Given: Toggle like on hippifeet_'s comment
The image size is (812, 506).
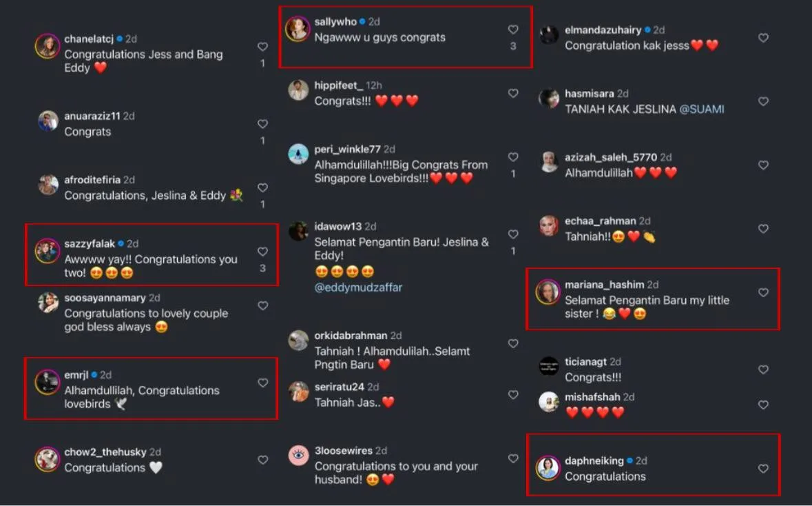Looking at the screenshot, I should 513,93.
